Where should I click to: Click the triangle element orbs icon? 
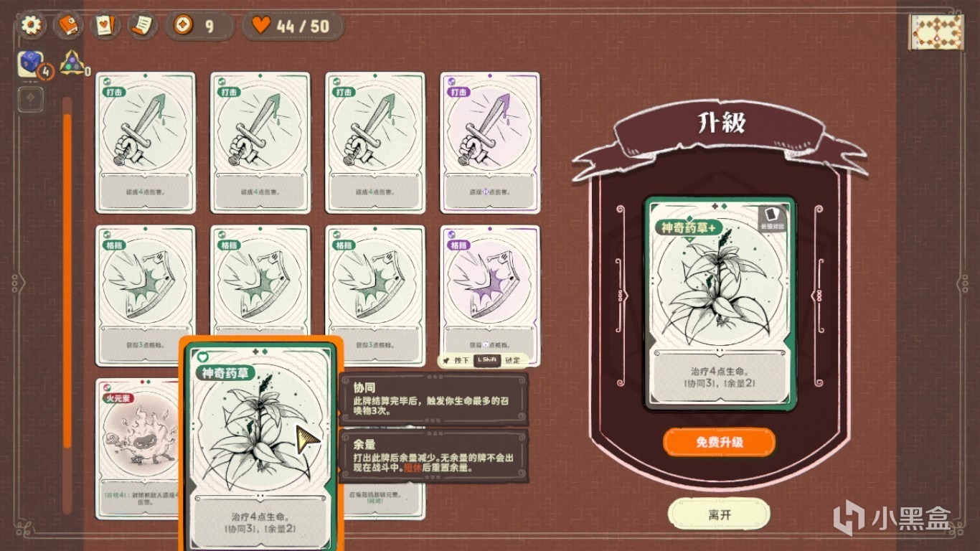72,63
